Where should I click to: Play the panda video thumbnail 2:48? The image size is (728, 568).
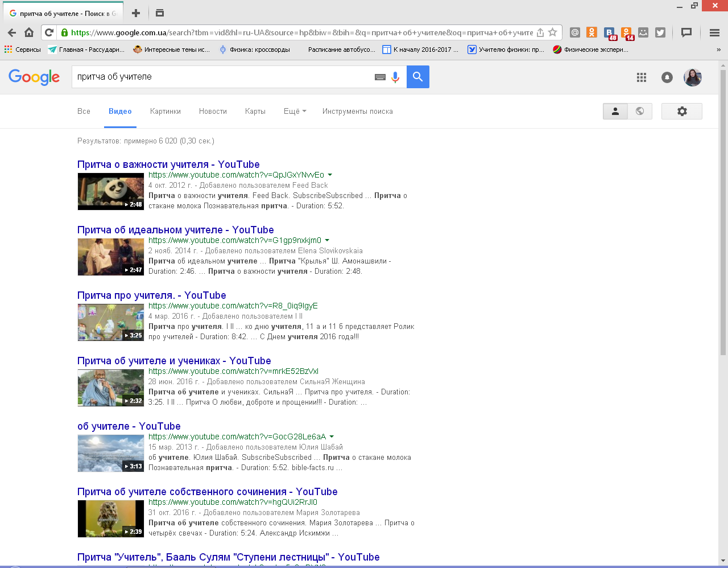111,192
